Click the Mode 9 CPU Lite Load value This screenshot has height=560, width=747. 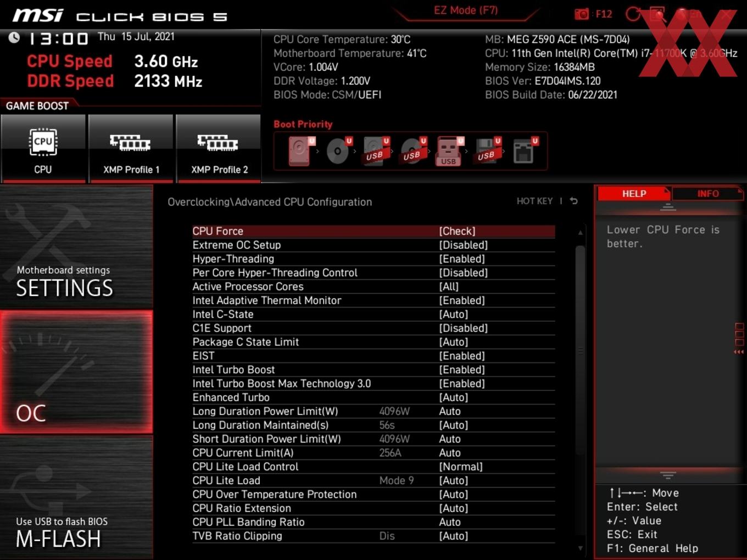point(397,480)
